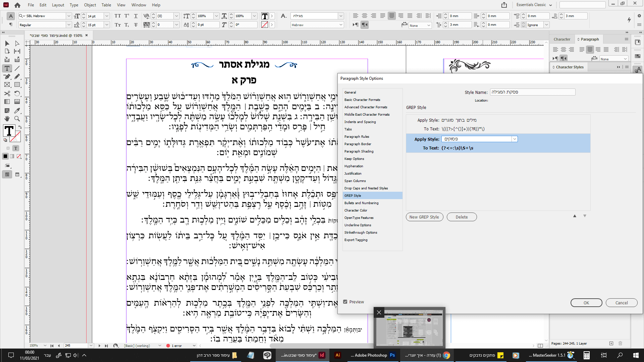Select the Hand tool
644x362 pixels.
click(7, 119)
